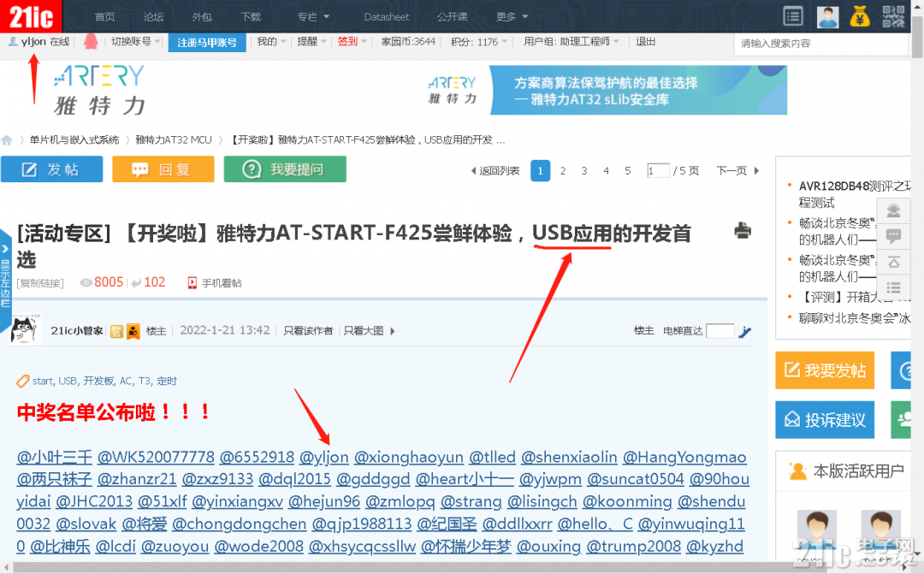Open the 公开课 nav menu item
The height and width of the screenshot is (574, 924).
pos(452,16)
